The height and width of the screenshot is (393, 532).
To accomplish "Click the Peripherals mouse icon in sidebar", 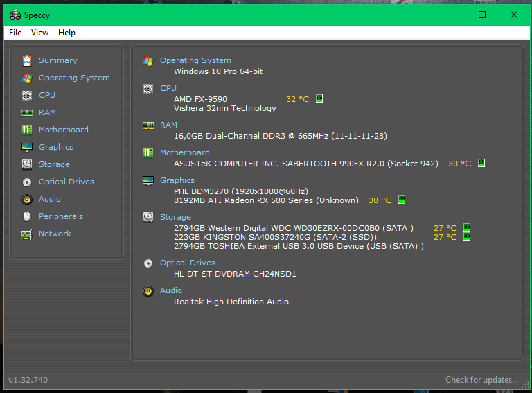I will pos(27,216).
